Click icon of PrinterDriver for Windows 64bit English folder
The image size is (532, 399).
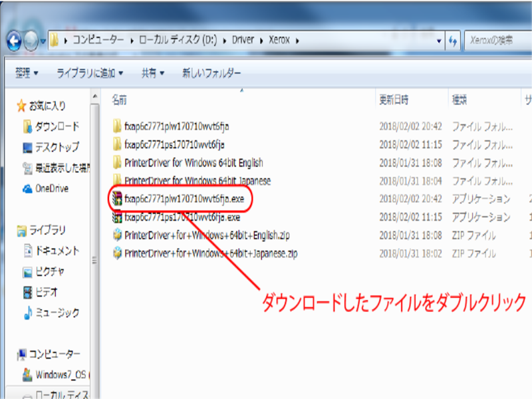(117, 163)
